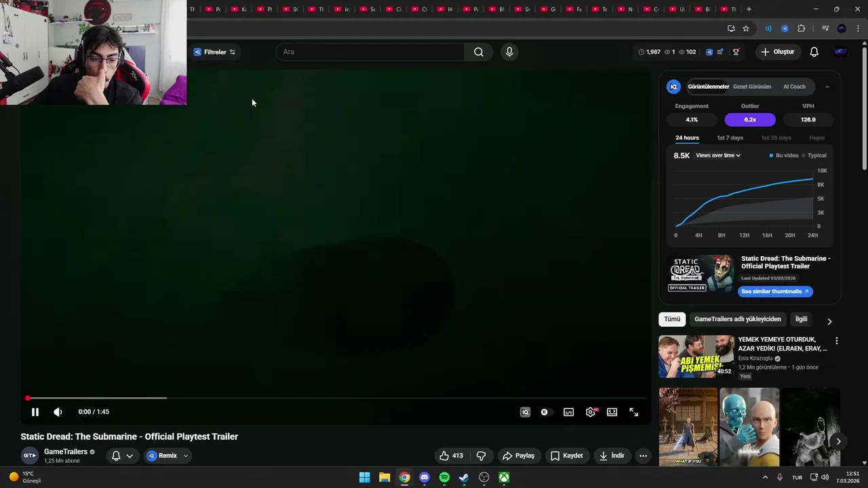
Task: Select the İlgili filter chip
Action: click(x=802, y=319)
